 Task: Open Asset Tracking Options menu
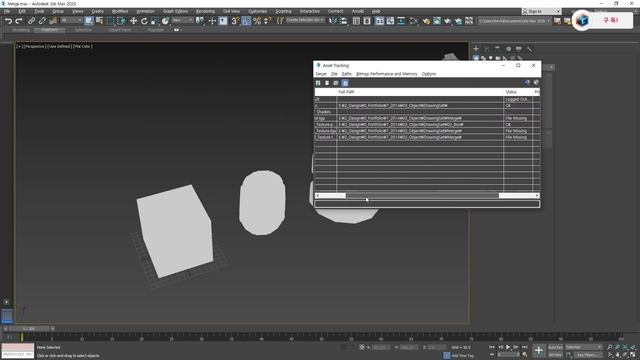pos(429,74)
